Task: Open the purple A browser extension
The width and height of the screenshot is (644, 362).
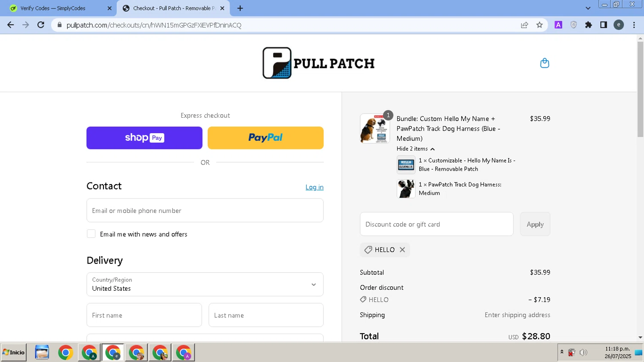Action: tap(558, 25)
